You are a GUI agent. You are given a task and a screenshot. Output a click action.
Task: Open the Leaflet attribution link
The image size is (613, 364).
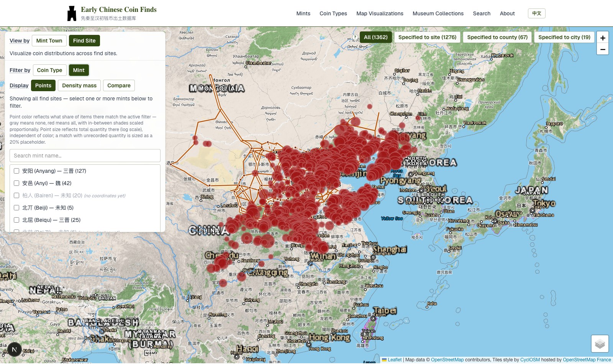tap(392, 360)
